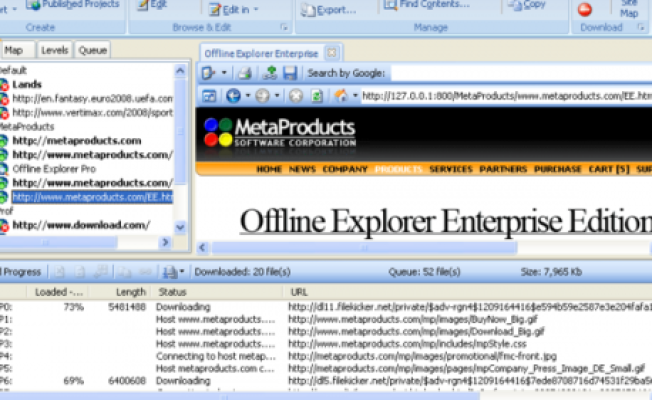Open the Forward history dropdown arrow
This screenshot has width=652, height=400.
click(277, 96)
